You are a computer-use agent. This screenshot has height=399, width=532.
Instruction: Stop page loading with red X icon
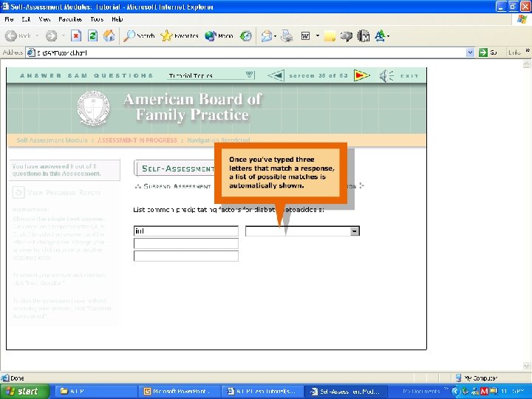pyautogui.click(x=76, y=35)
